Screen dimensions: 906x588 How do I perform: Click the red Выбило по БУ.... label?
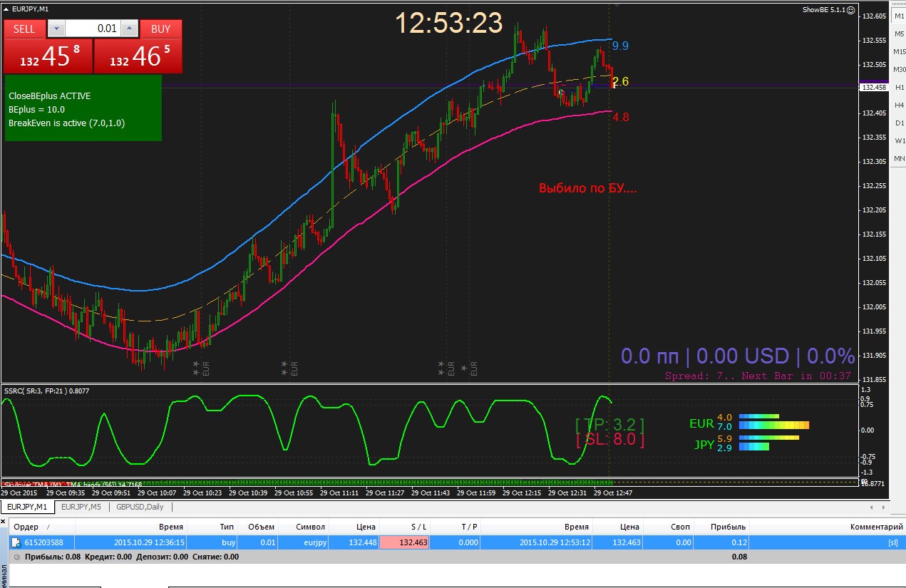click(x=588, y=189)
